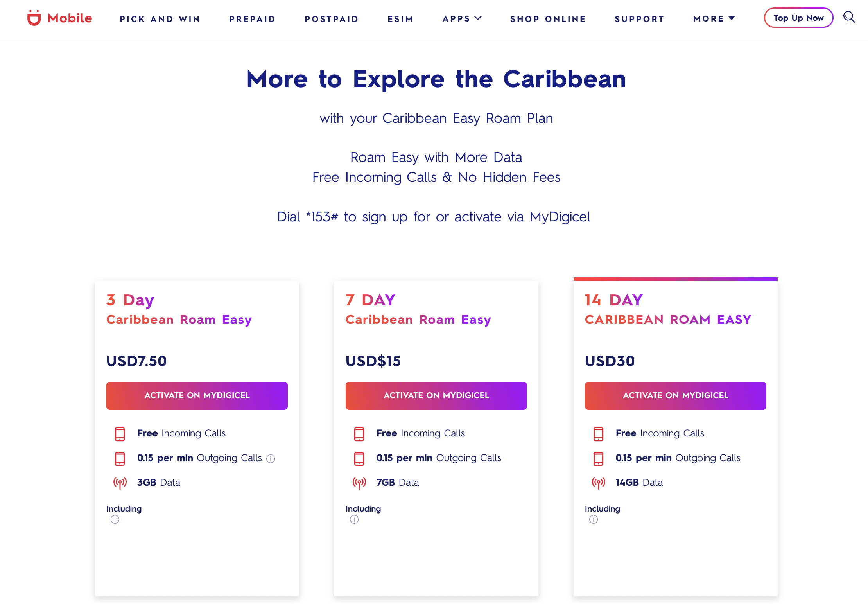The image size is (868, 607).
Task: Expand the MORE dropdown
Action: coord(714,18)
